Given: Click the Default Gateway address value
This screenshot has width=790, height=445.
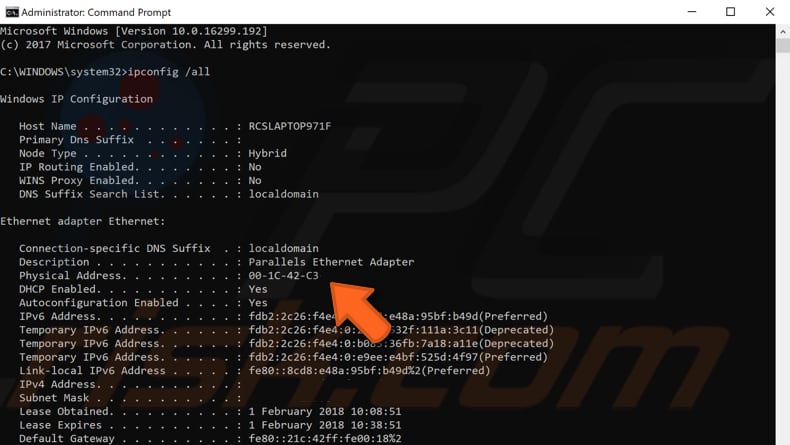Looking at the screenshot, I should (x=325, y=438).
